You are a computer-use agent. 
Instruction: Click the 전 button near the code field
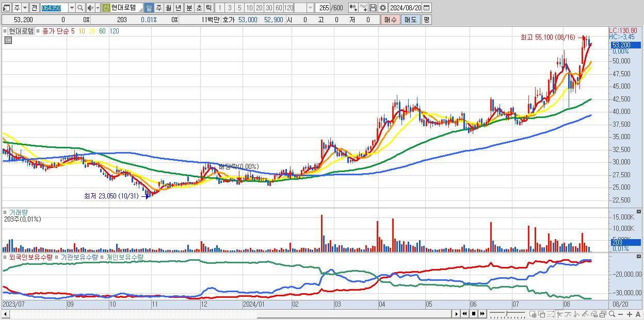(x=34, y=8)
